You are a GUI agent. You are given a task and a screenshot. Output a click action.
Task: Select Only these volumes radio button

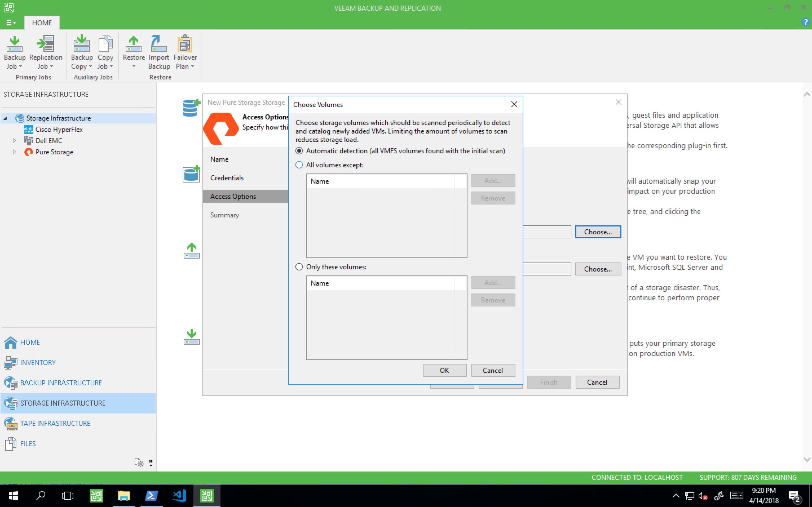pyautogui.click(x=299, y=267)
